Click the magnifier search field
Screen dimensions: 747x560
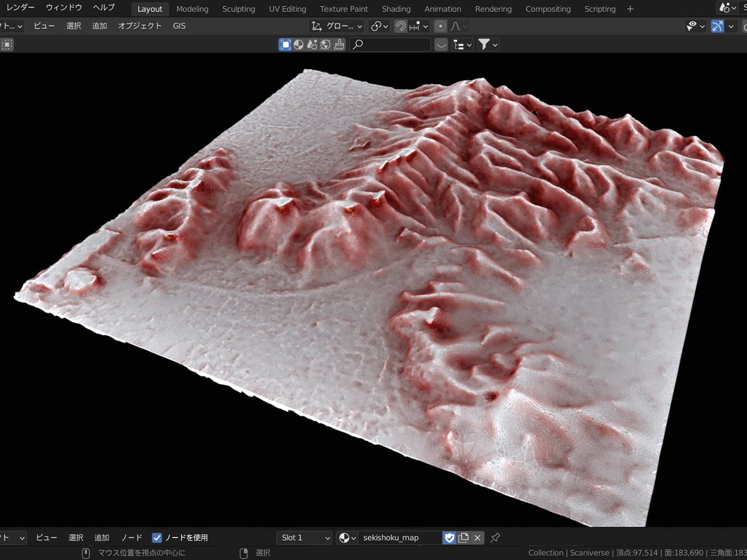tap(390, 44)
